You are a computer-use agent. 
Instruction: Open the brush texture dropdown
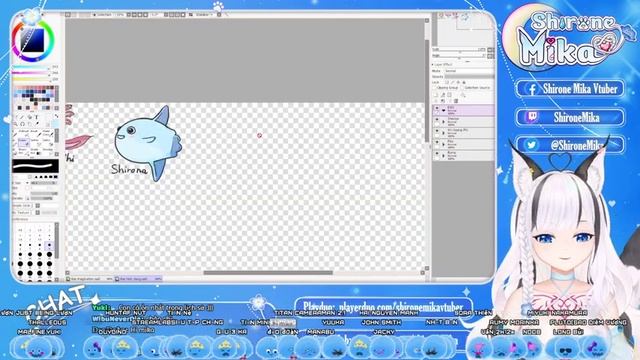[22, 212]
